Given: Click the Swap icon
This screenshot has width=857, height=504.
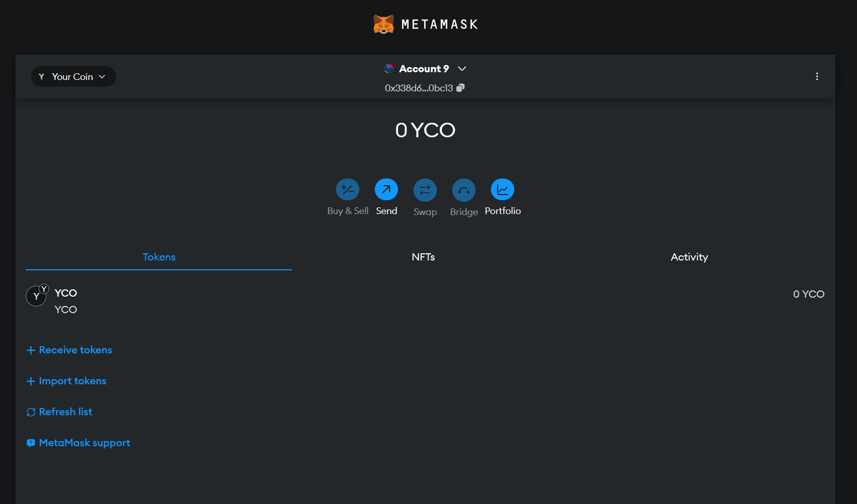Looking at the screenshot, I should 425,190.
